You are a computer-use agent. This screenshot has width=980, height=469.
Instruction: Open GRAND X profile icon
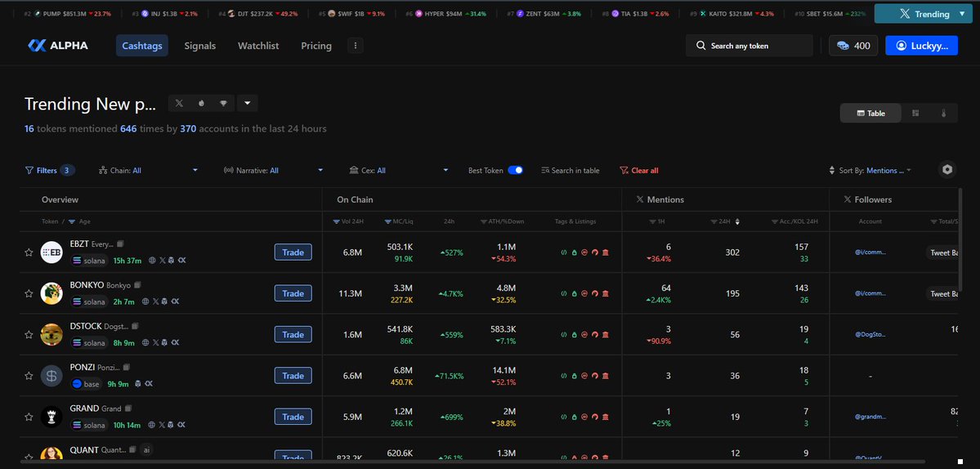[x=162, y=425]
